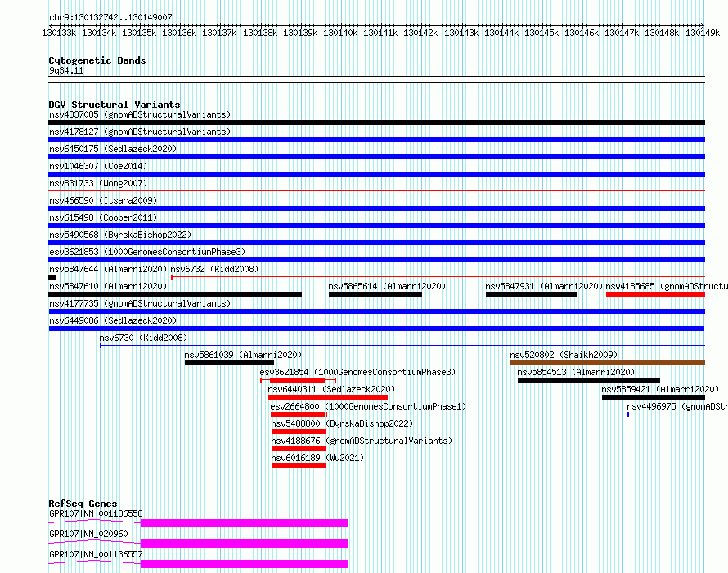
Task: Click nsv5847931 (Almarri2020) label
Action: click(544, 286)
